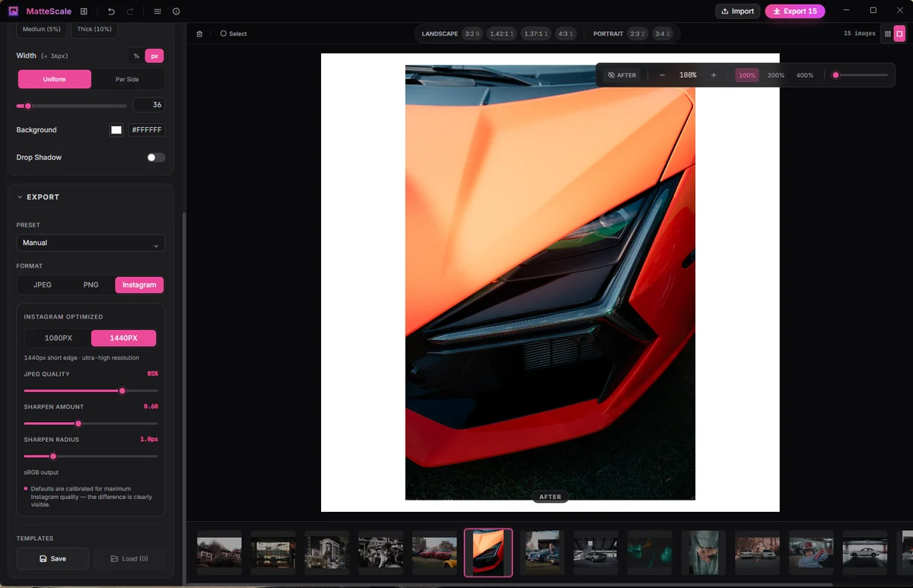Select the teal green dark thumbnail
This screenshot has width=913, height=588.
(650, 552)
